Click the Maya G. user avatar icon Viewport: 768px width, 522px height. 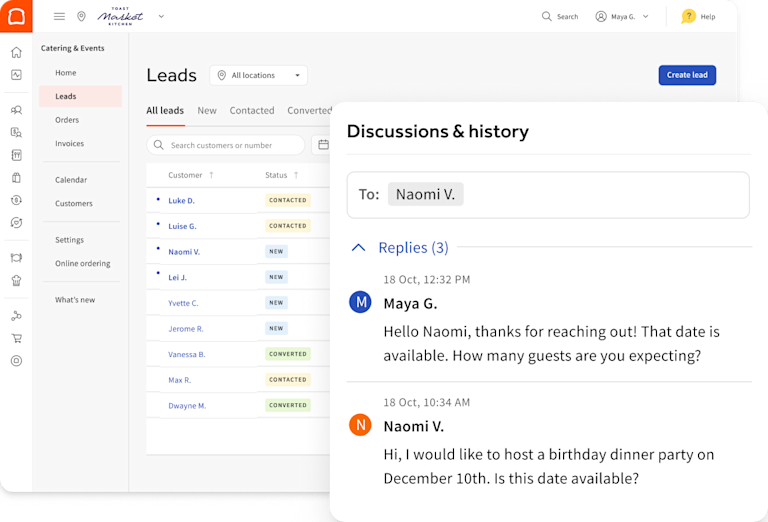click(x=601, y=17)
